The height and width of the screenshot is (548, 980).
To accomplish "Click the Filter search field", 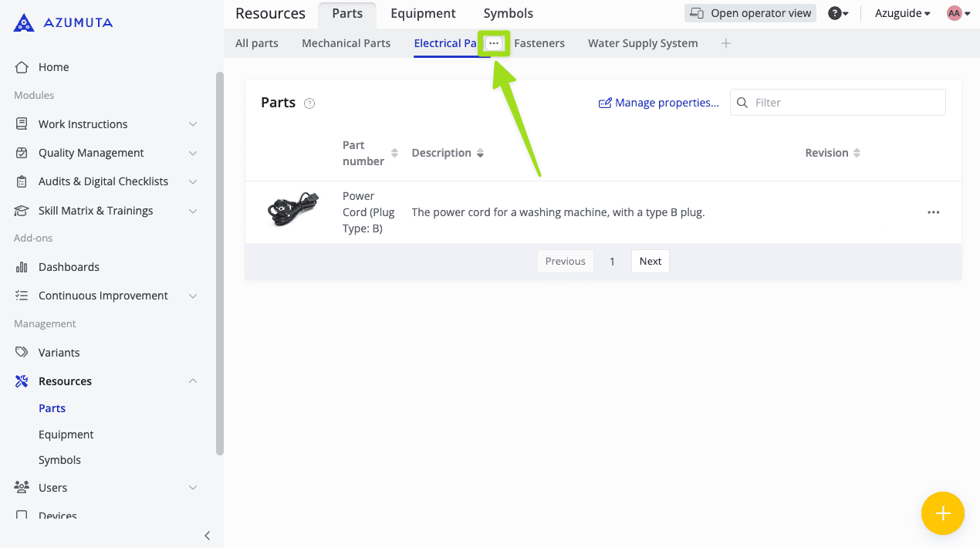I will pos(837,102).
